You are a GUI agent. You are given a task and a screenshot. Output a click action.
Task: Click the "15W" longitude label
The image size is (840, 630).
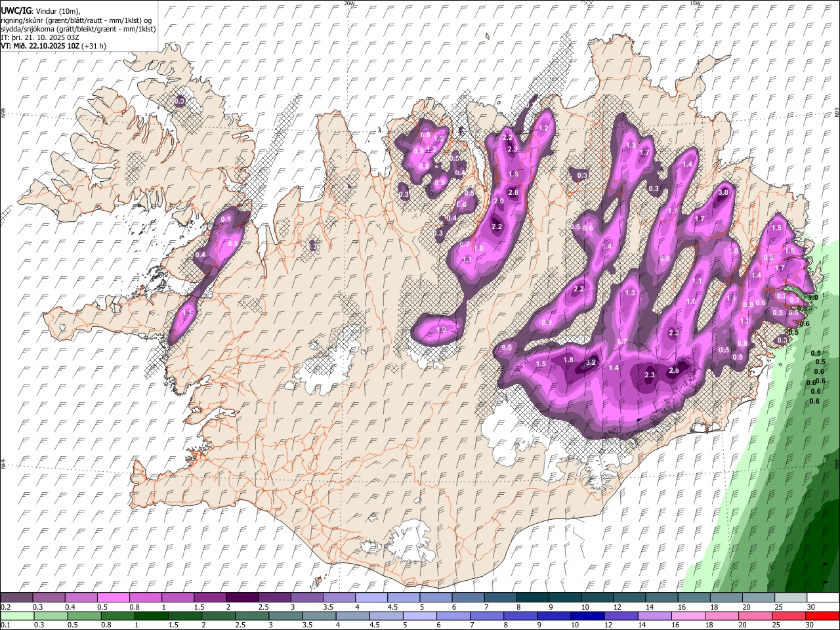(x=694, y=3)
